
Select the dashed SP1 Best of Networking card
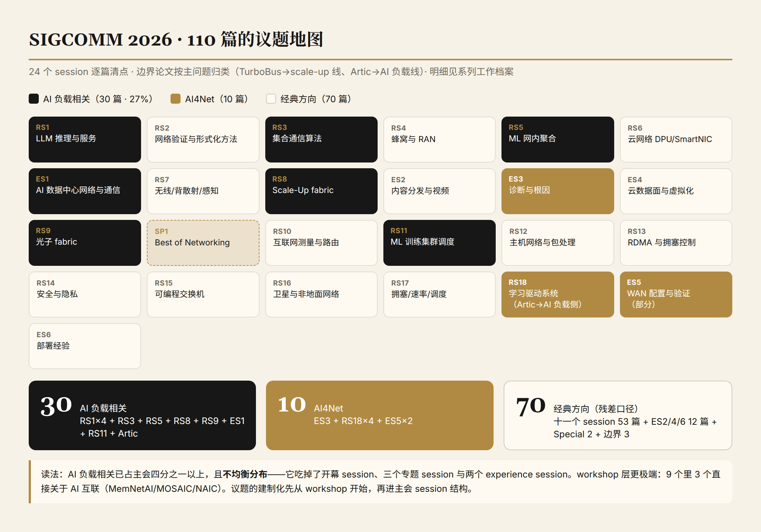(203, 243)
